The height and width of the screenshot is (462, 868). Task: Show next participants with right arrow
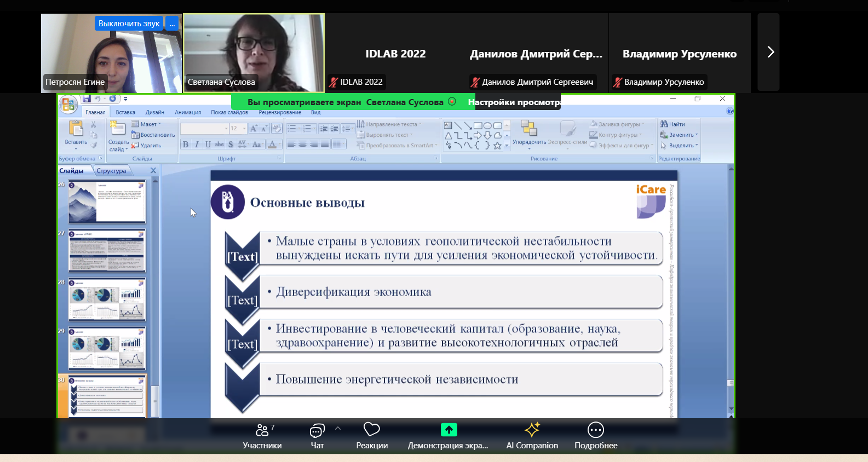pyautogui.click(x=770, y=52)
